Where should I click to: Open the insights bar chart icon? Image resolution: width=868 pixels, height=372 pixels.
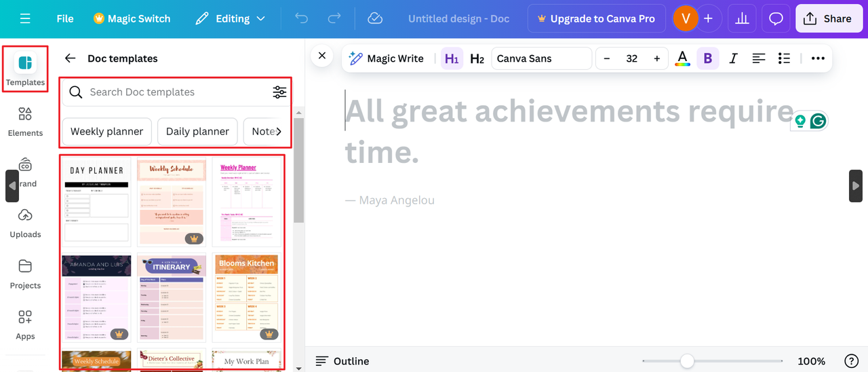tap(742, 19)
